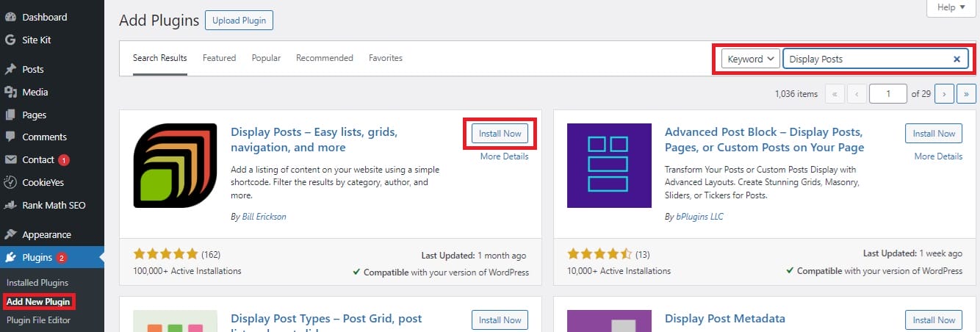Click the current page number field

click(888, 94)
